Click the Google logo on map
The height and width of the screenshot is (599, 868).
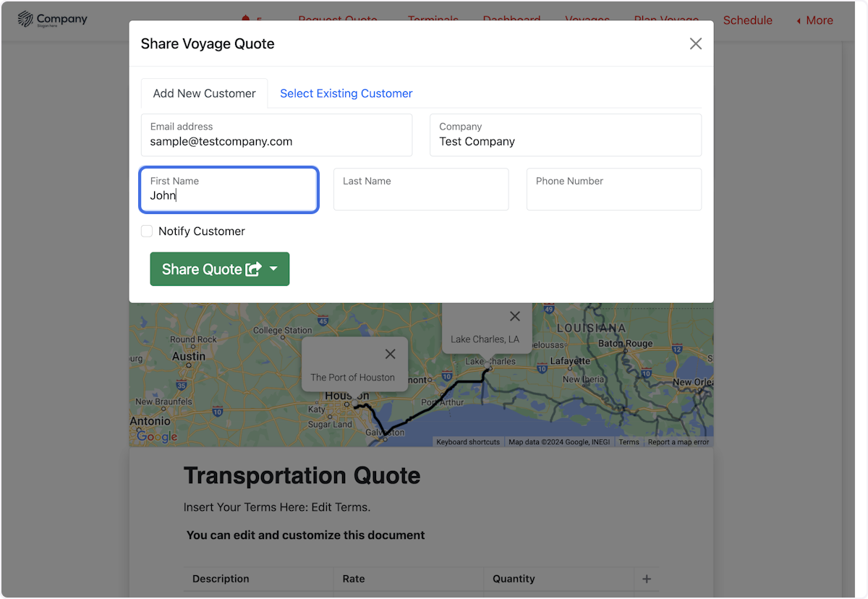click(157, 436)
